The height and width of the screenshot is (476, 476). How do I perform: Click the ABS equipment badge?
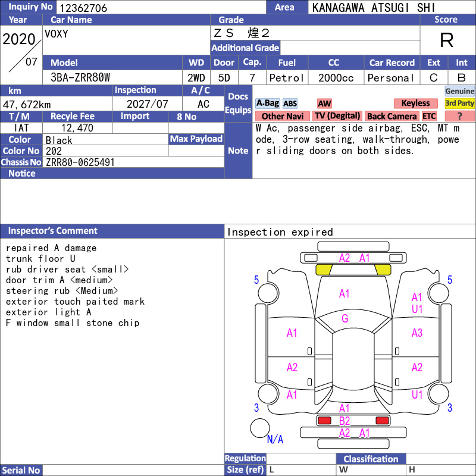(x=290, y=104)
